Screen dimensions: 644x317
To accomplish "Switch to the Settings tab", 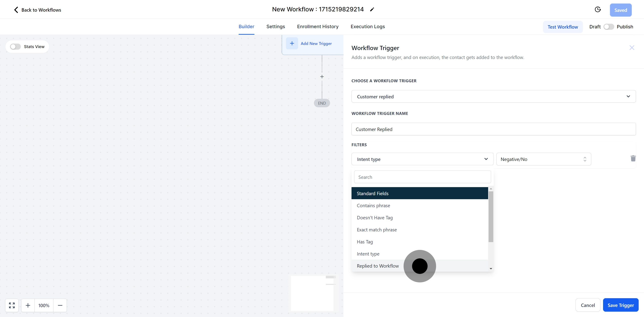I will tap(275, 27).
